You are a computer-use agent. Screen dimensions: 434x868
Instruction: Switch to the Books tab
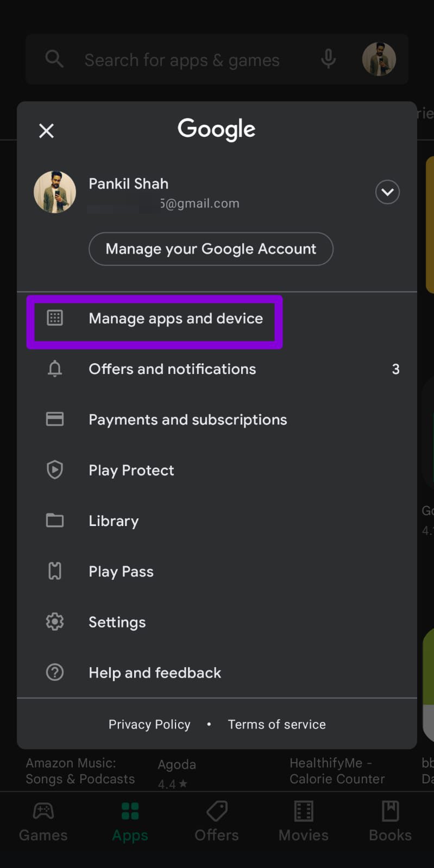click(x=390, y=822)
